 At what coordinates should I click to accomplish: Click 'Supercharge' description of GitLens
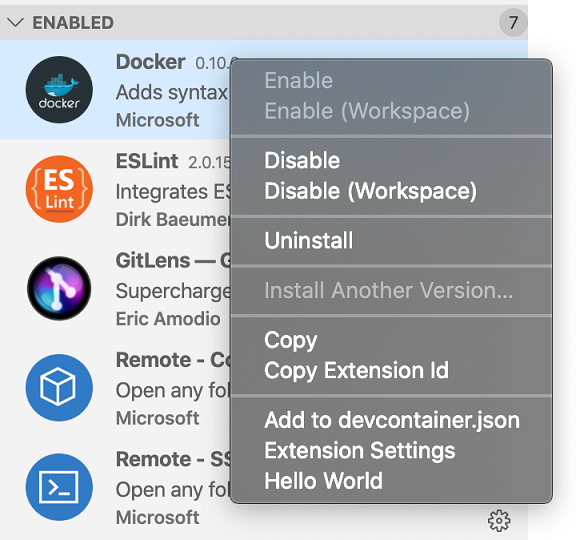(x=173, y=291)
